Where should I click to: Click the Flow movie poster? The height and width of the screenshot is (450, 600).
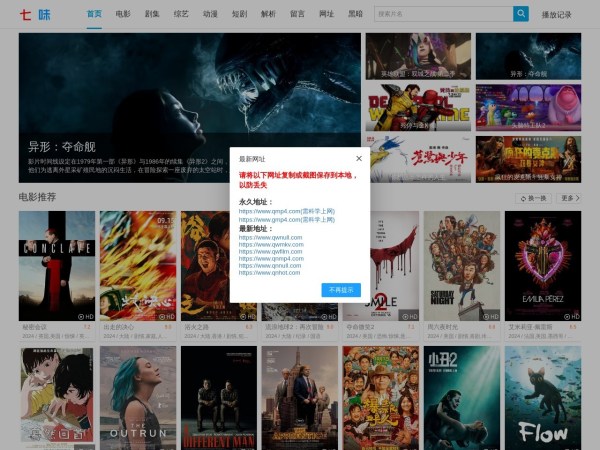click(x=542, y=397)
